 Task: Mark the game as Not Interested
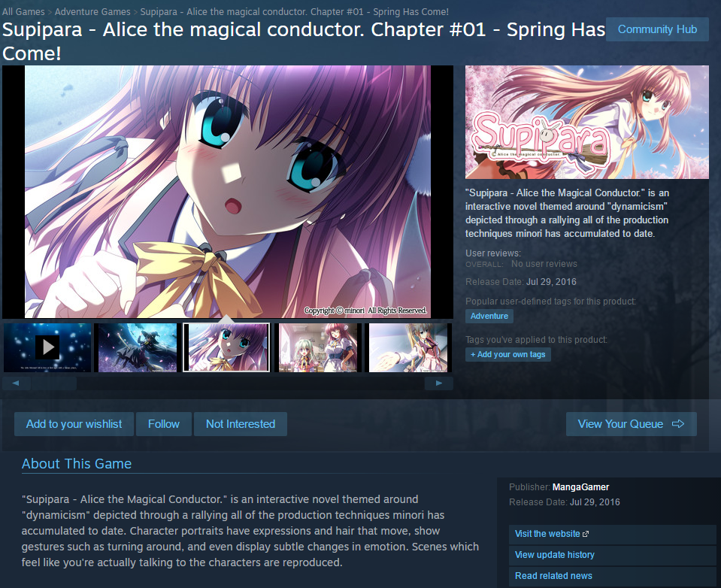241,424
